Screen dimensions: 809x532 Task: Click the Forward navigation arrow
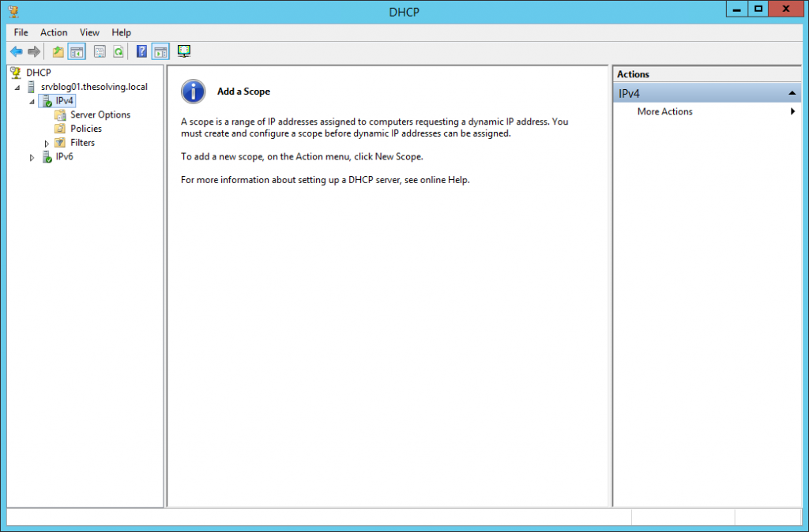click(x=33, y=51)
